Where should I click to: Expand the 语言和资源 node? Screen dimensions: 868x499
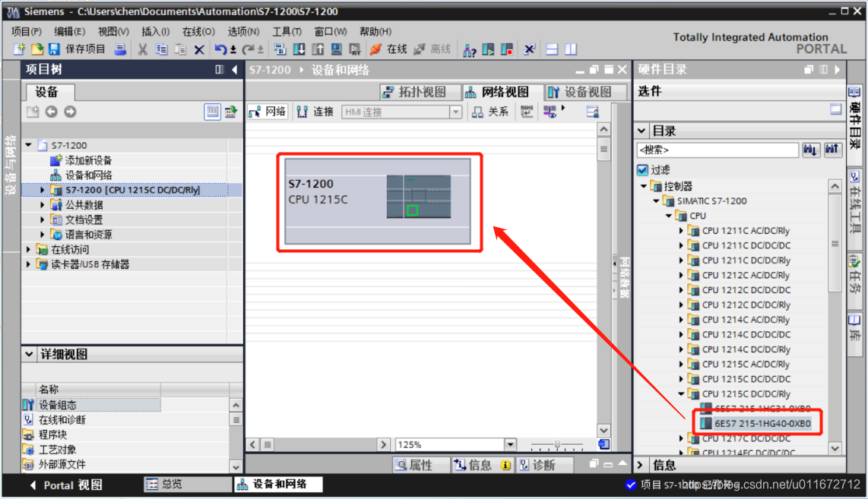42,235
